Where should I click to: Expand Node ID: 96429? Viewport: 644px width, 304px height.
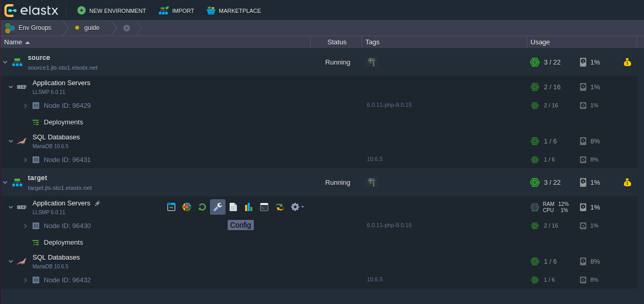(x=25, y=106)
